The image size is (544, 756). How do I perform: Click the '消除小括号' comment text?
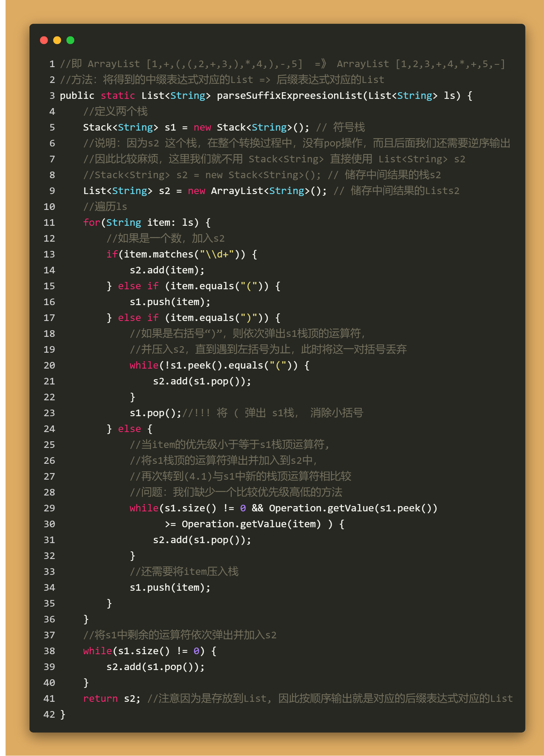pos(337,413)
